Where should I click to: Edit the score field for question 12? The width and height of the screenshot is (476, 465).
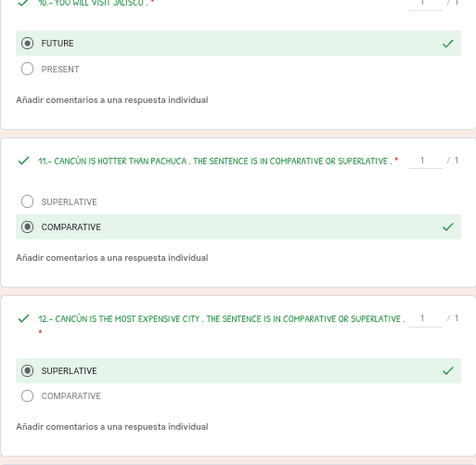(x=426, y=318)
